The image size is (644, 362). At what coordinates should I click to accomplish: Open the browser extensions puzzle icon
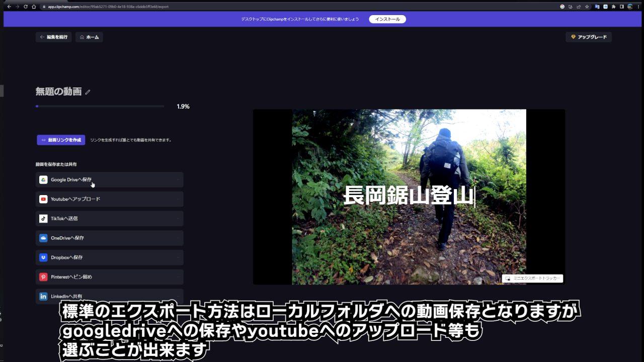click(x=613, y=7)
